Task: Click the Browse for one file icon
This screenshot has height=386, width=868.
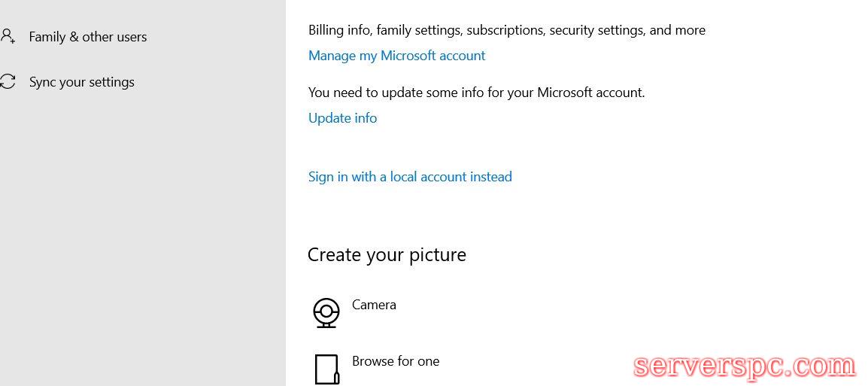Action: click(x=326, y=369)
